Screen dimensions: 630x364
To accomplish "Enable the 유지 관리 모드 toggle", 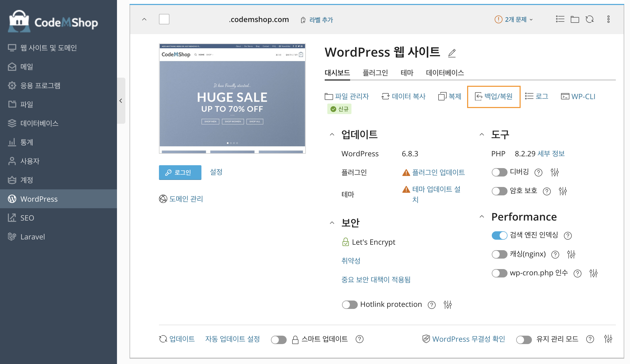I will tap(524, 340).
